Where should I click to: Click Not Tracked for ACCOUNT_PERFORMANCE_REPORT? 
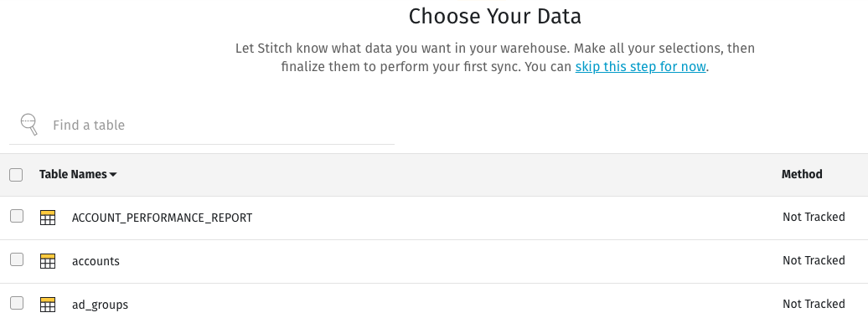(x=814, y=217)
